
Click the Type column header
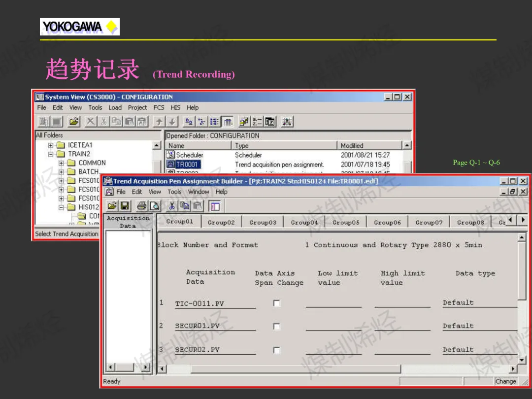(284, 145)
